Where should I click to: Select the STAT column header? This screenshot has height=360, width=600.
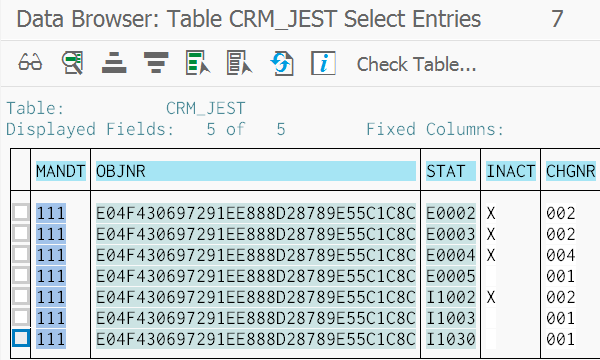click(451, 171)
